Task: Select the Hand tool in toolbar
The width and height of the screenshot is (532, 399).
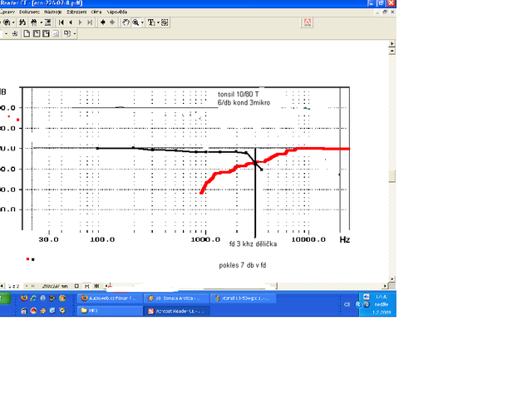Action: point(126,22)
